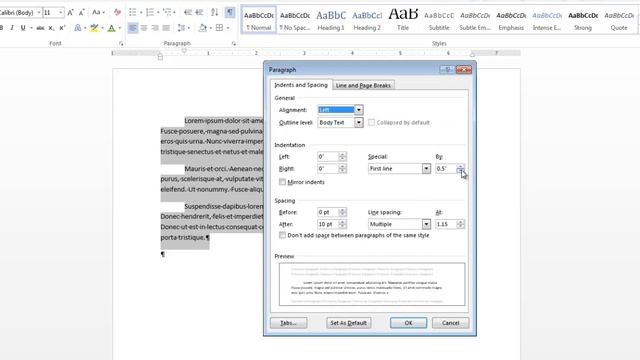This screenshot has width=640, height=360.
Task: Switch to Line and Page Breaks tab
Action: point(363,85)
